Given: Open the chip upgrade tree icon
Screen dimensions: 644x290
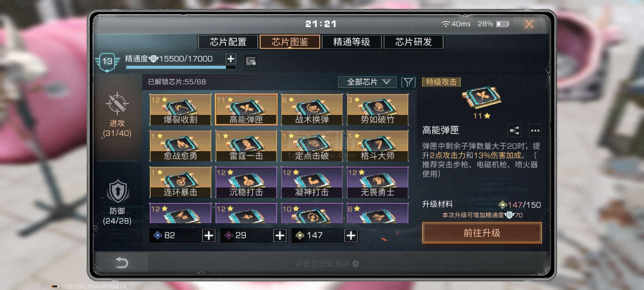Looking at the screenshot, I should coord(514,131).
